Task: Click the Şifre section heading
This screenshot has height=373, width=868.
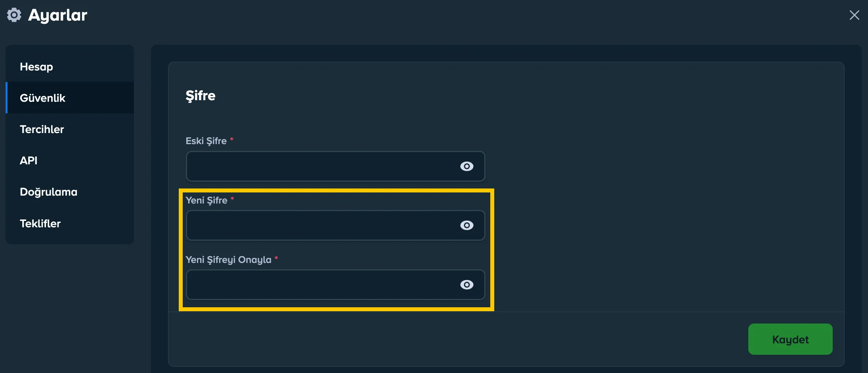Action: (x=201, y=95)
